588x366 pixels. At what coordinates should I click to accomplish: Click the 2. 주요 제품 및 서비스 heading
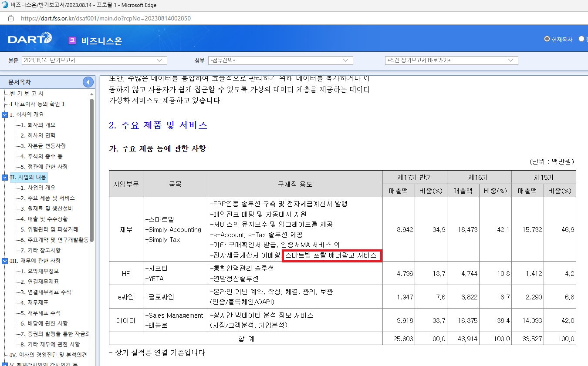pyautogui.click(x=158, y=125)
